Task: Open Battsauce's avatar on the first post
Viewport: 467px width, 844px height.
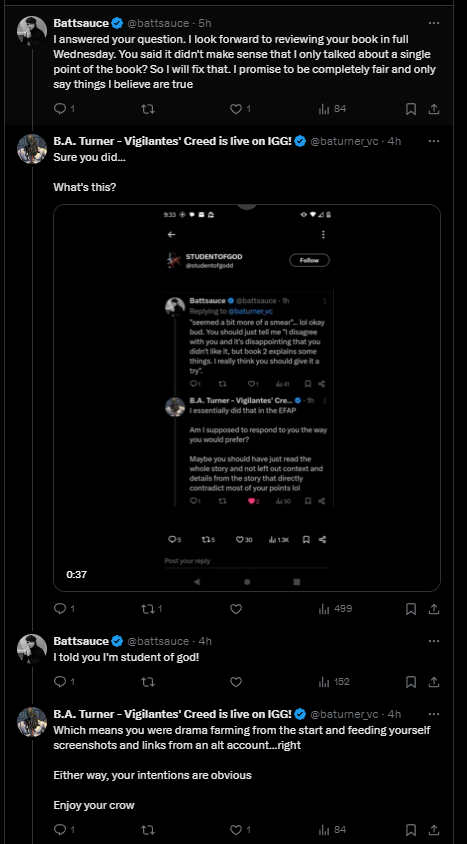Action: click(32, 32)
